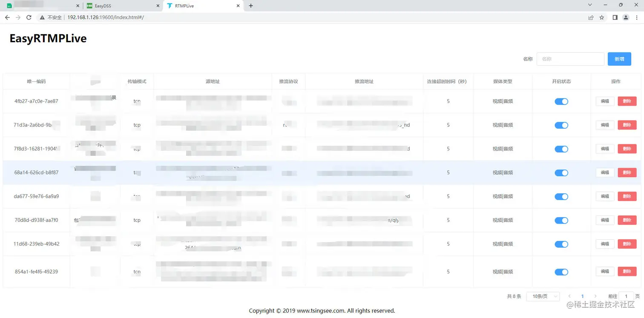Toggle the switch for 11d68-239eb-49b42

click(561, 244)
